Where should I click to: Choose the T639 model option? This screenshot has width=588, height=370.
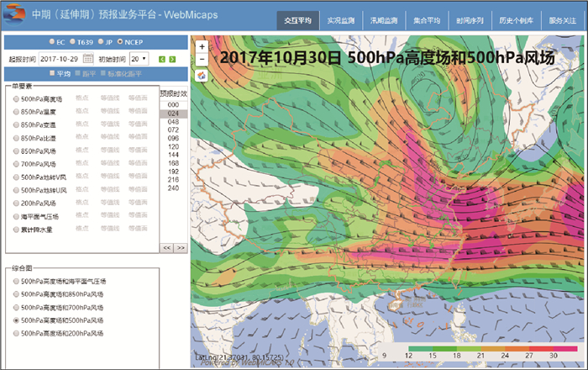pyautogui.click(x=72, y=41)
